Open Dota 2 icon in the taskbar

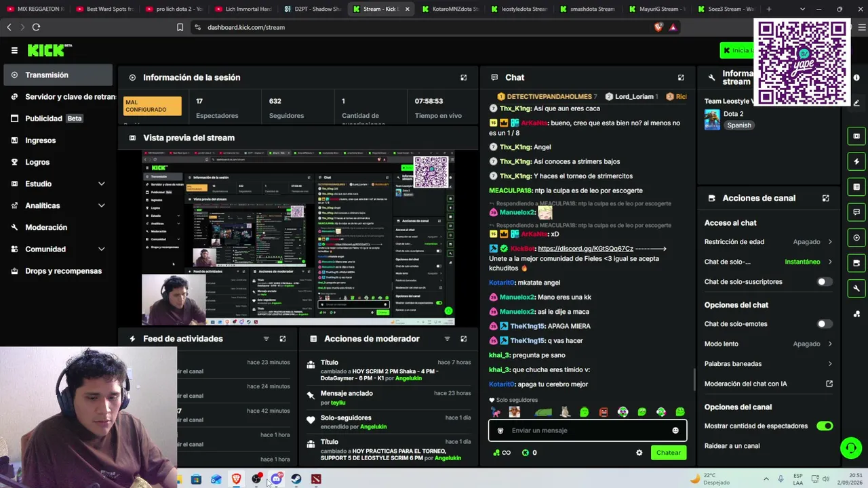[x=316, y=479]
